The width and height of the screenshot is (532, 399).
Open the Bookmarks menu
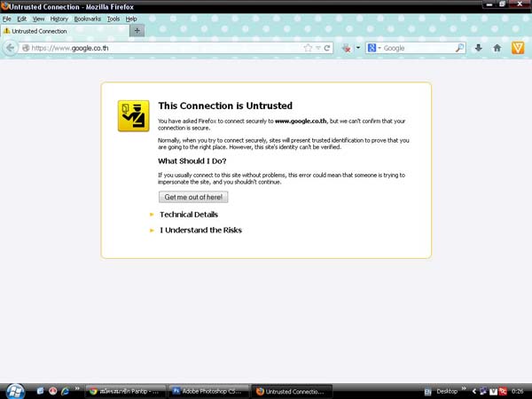coord(87,19)
